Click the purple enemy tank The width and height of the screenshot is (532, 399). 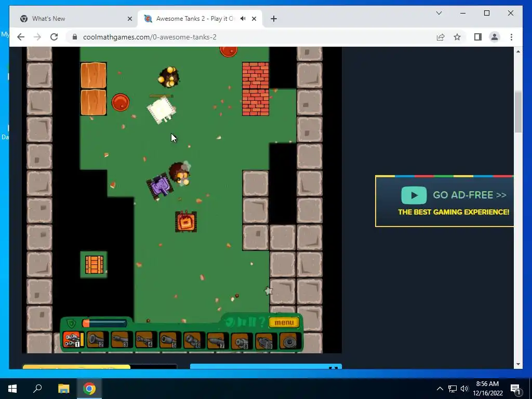pyautogui.click(x=160, y=187)
